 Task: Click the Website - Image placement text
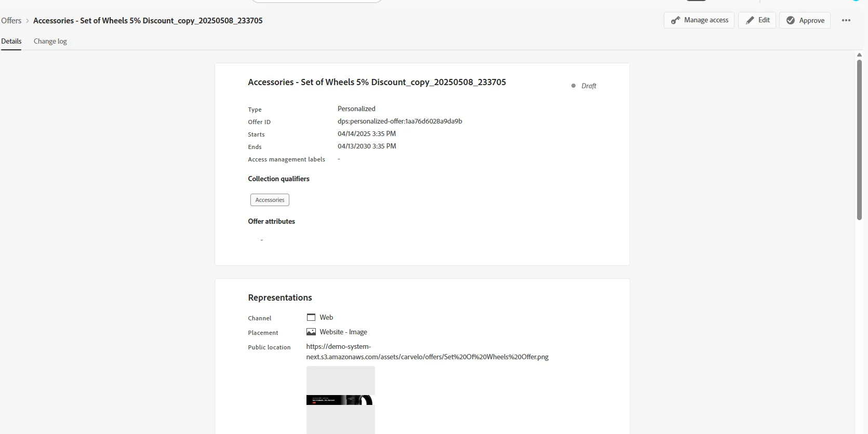[343, 332]
